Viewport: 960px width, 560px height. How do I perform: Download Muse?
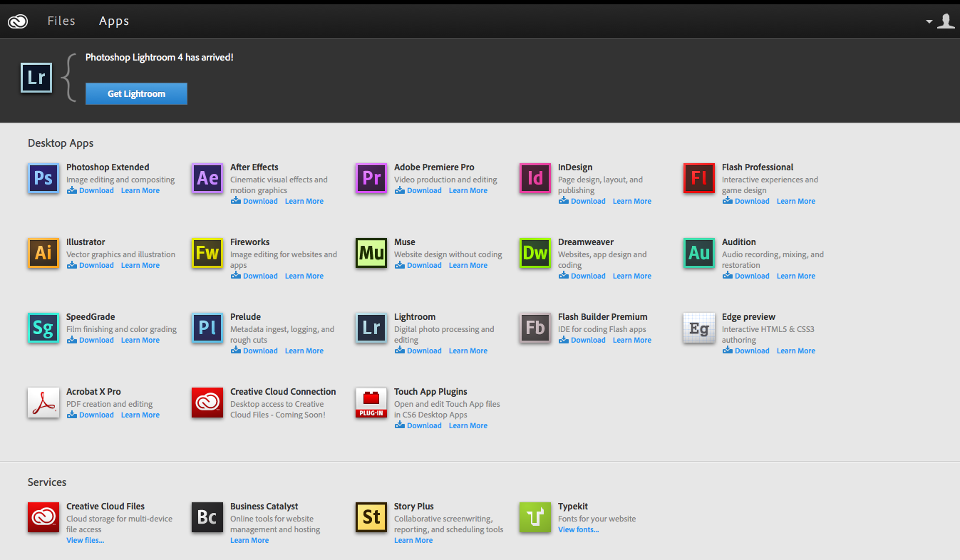(418, 265)
